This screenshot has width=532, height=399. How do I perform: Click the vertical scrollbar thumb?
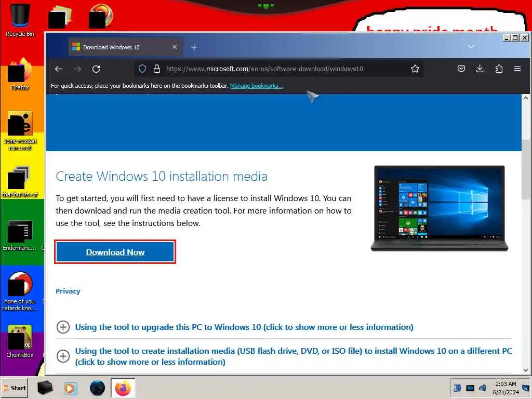[526, 170]
